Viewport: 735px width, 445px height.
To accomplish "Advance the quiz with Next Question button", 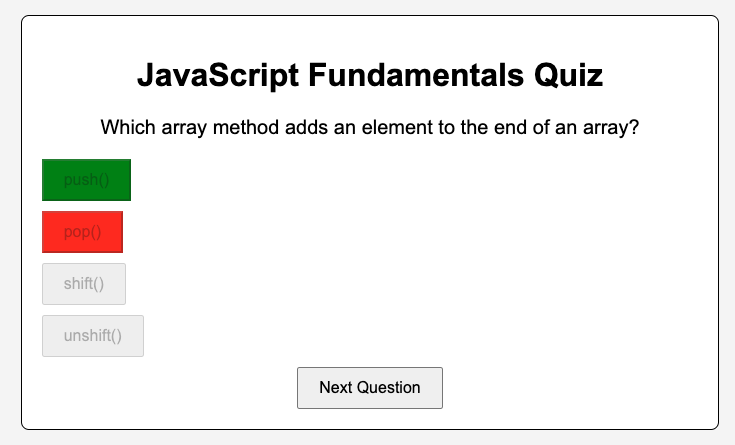I will tap(370, 388).
